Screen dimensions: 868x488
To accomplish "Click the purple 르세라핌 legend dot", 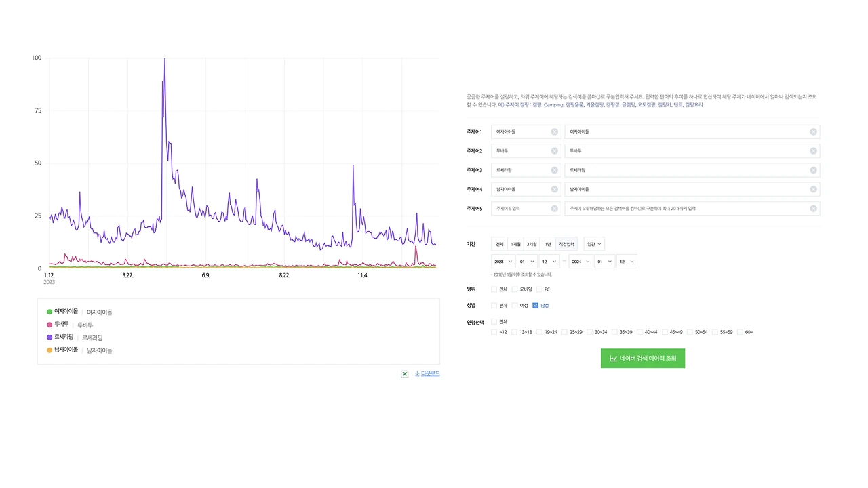I will [50, 338].
